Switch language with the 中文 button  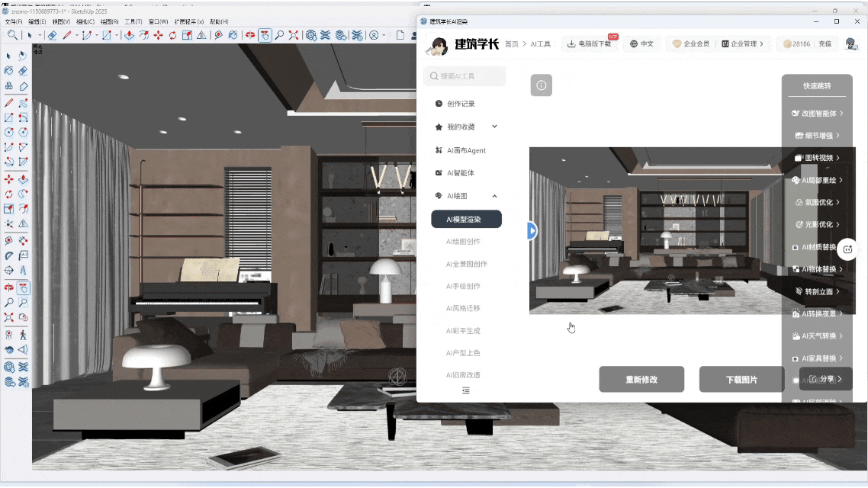point(641,43)
